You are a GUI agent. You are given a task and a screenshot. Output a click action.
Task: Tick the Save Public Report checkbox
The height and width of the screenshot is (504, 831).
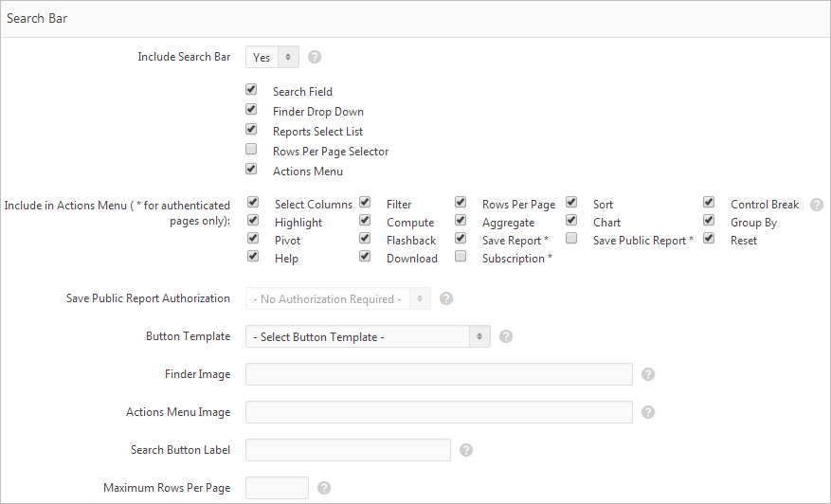(x=571, y=239)
